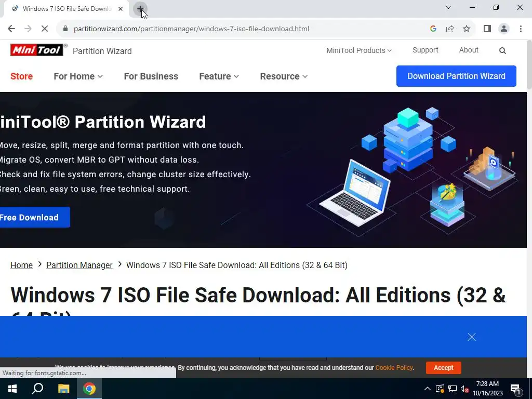Open the Google icon in address bar
This screenshot has height=399, width=532.
[433, 29]
